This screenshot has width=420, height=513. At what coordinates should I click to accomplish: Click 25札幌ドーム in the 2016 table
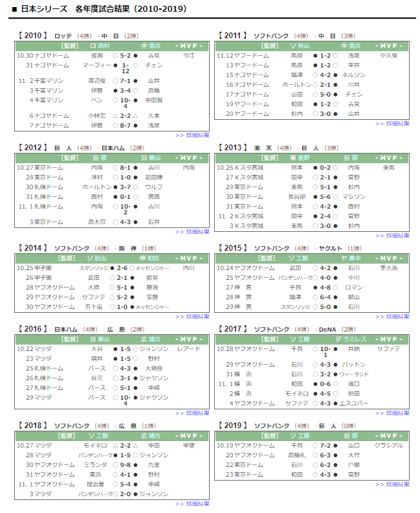coord(45,369)
